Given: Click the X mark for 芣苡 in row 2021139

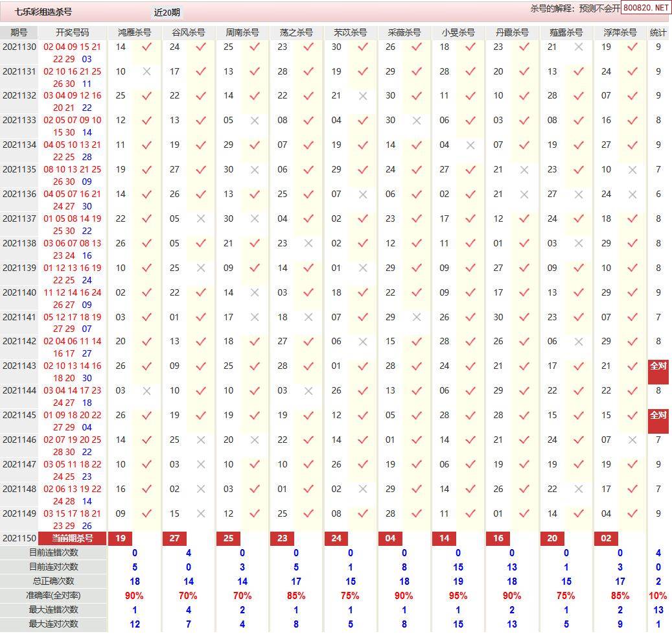Looking at the screenshot, I should tap(363, 268).
